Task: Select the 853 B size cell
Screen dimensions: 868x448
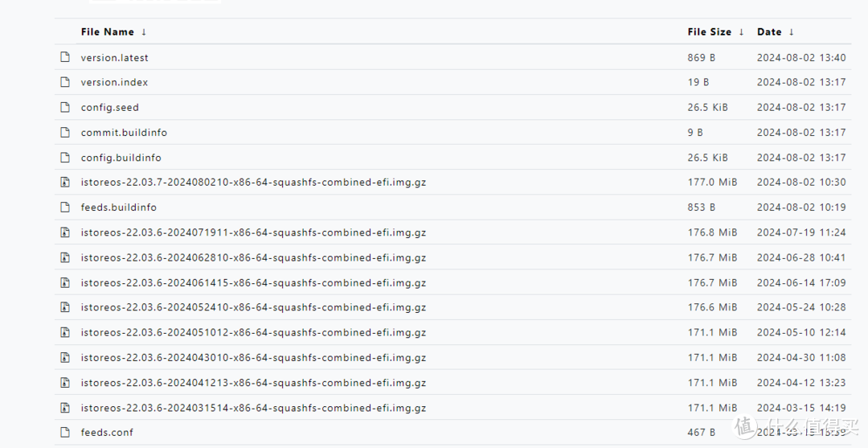Action: [x=702, y=208]
